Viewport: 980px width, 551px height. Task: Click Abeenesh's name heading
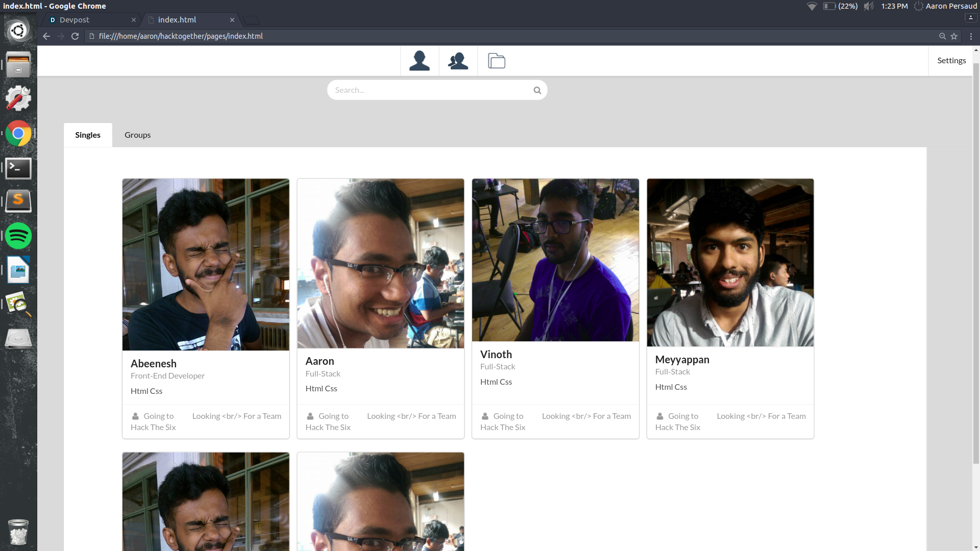click(154, 364)
